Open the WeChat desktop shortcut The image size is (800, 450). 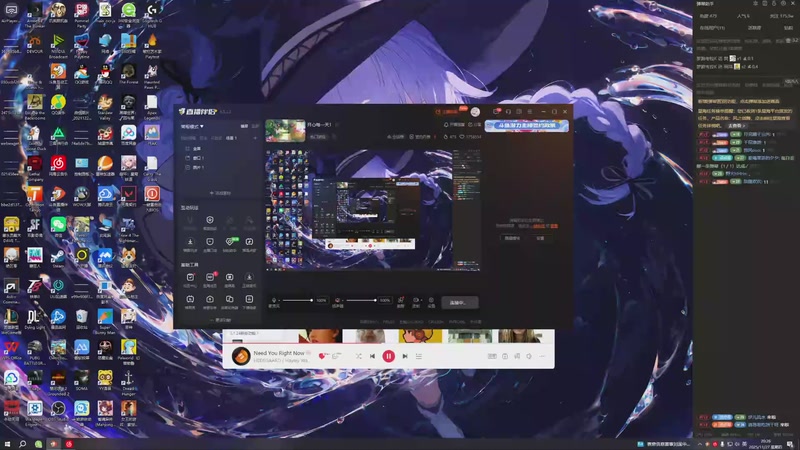pyautogui.click(x=58, y=227)
